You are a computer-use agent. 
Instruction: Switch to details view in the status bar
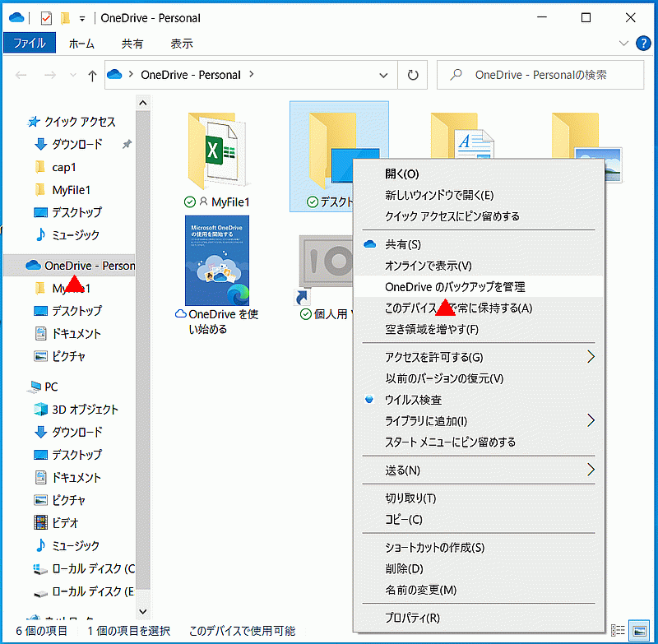[x=618, y=631]
